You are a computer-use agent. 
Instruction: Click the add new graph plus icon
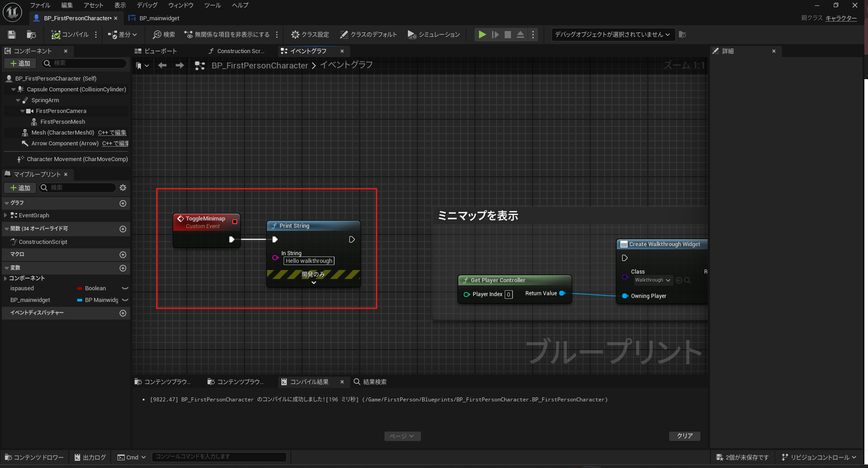pyautogui.click(x=123, y=203)
